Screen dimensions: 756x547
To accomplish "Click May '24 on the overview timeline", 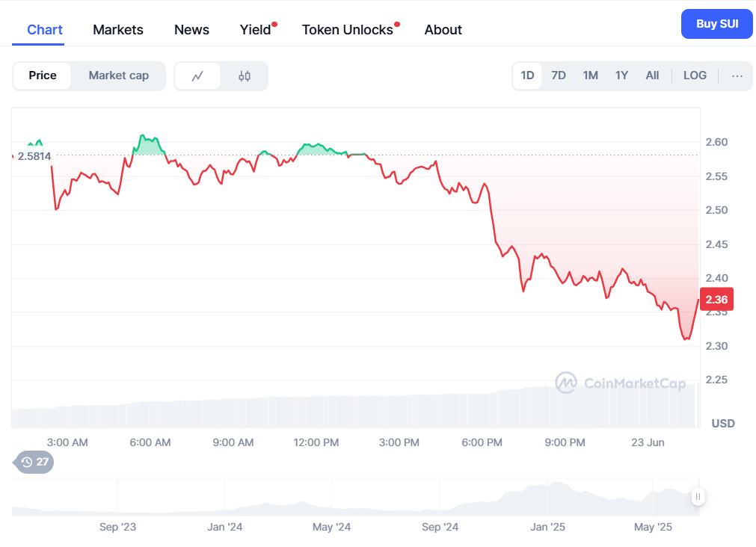I will (x=331, y=527).
